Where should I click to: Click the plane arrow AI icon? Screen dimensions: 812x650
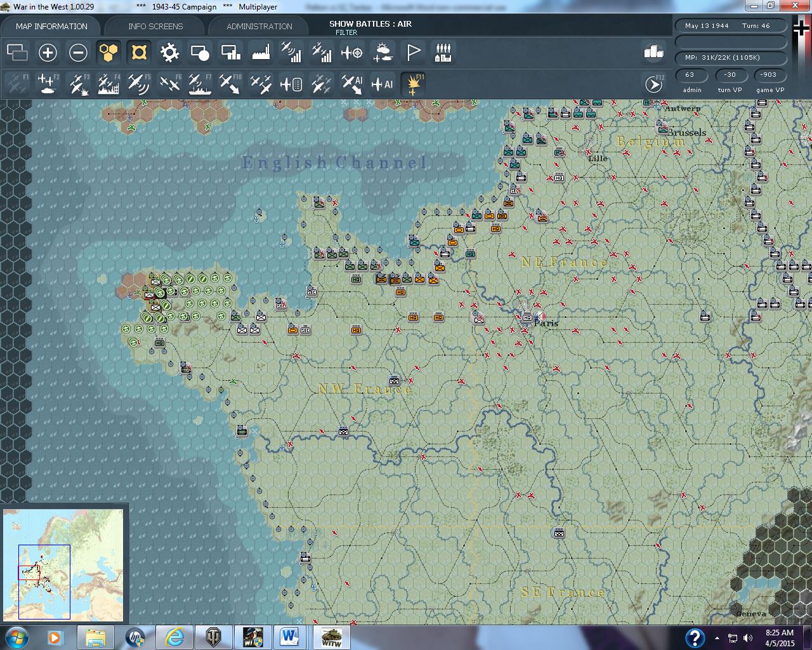(x=352, y=84)
